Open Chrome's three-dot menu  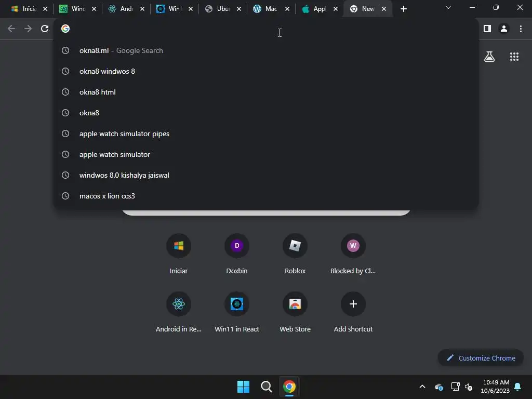521,29
